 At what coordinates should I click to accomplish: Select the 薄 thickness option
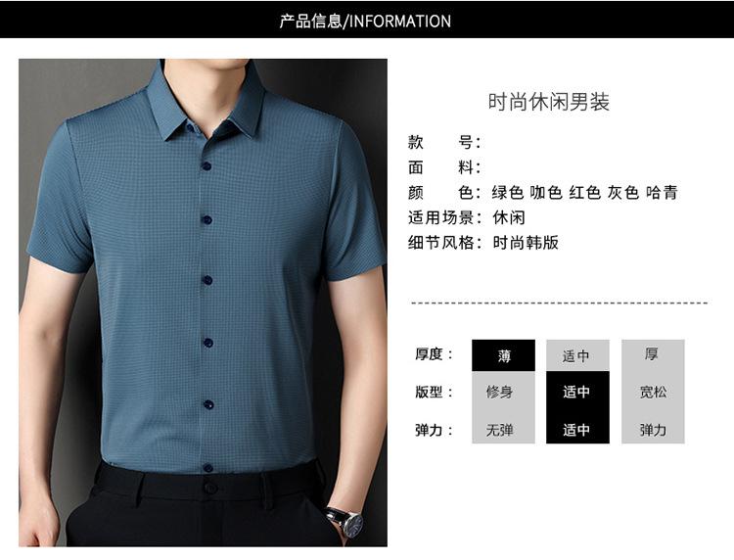click(503, 355)
